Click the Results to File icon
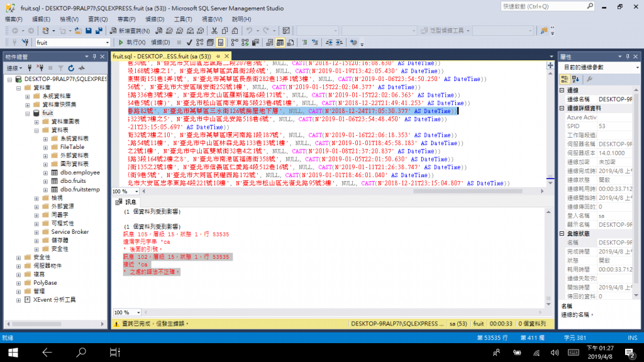The width and height of the screenshot is (644, 362). click(291, 42)
